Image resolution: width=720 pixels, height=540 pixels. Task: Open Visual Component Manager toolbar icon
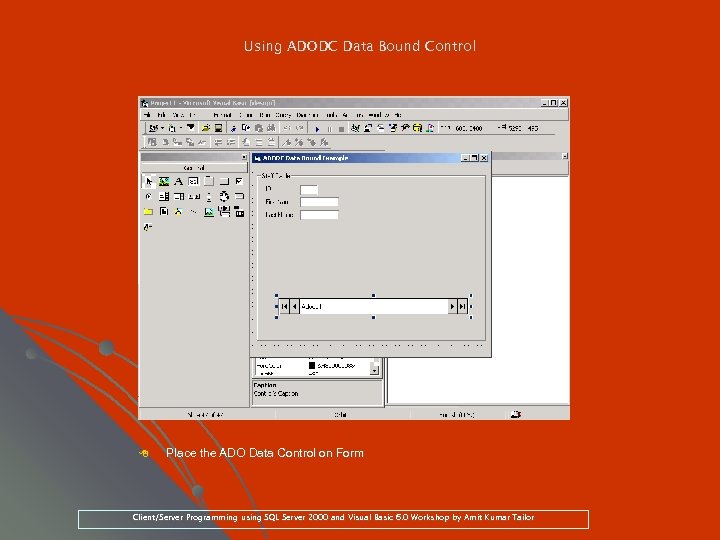click(x=430, y=128)
